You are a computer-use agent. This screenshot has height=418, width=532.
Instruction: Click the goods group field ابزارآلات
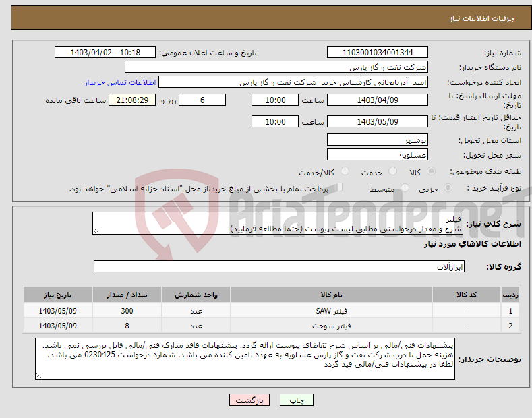tap(279, 267)
